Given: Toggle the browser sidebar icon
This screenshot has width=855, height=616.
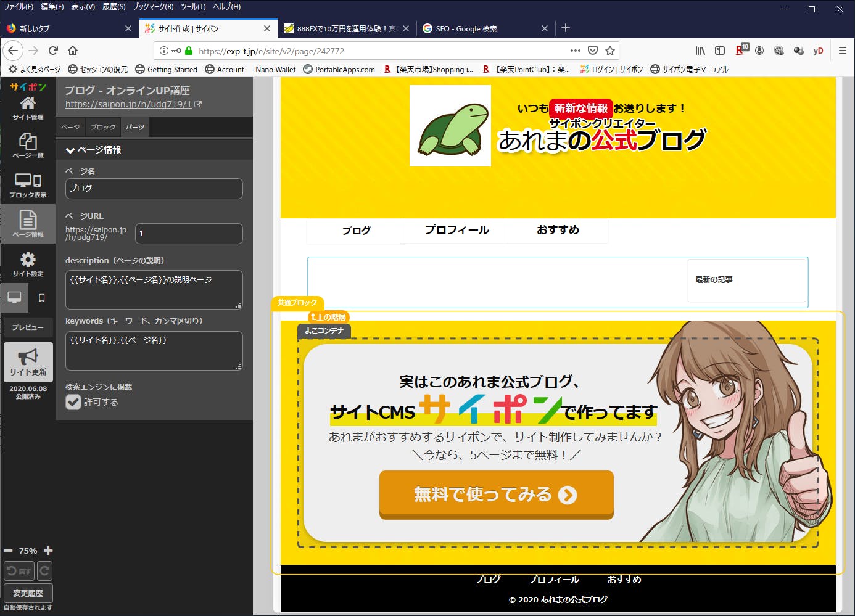Looking at the screenshot, I should (x=720, y=51).
